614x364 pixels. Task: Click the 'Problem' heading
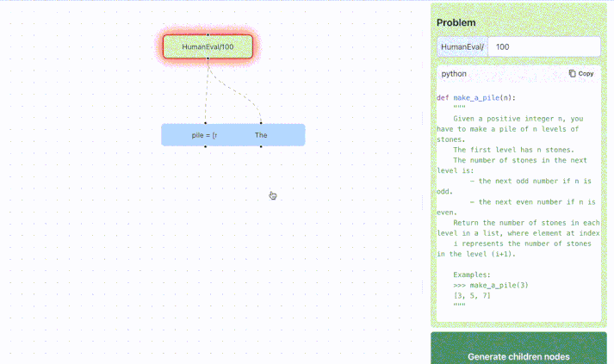point(456,22)
